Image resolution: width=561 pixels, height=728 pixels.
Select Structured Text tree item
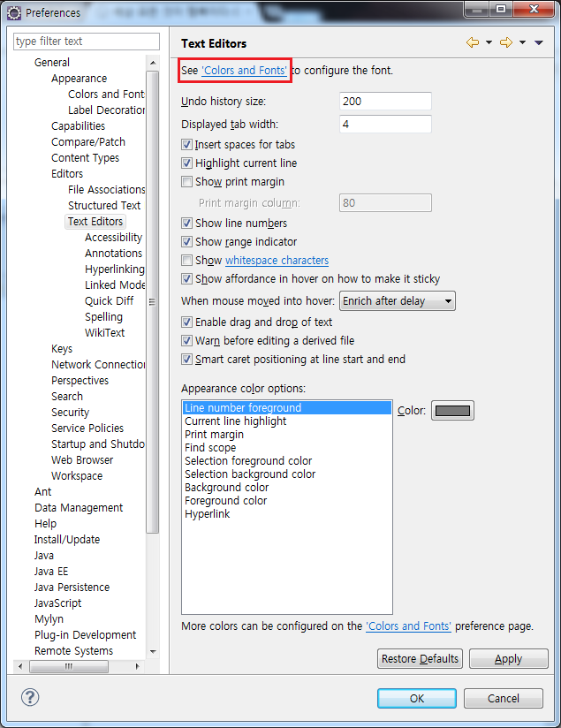104,205
